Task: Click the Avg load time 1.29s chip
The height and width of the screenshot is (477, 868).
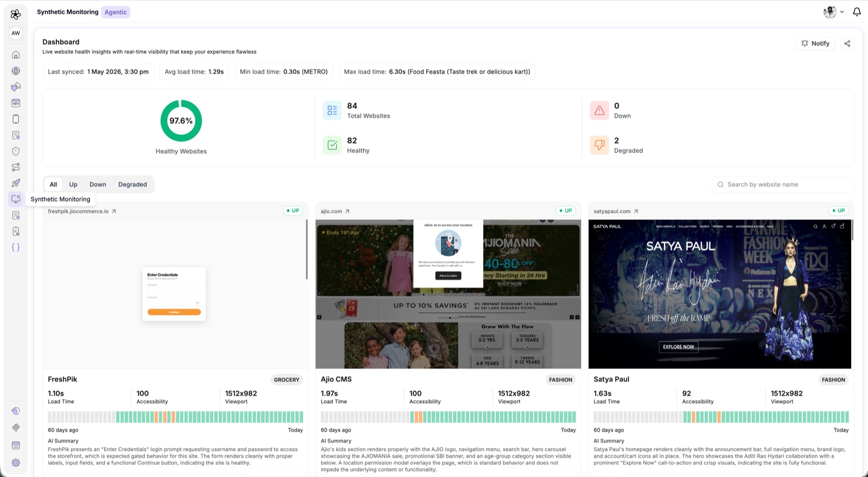Action: point(194,72)
